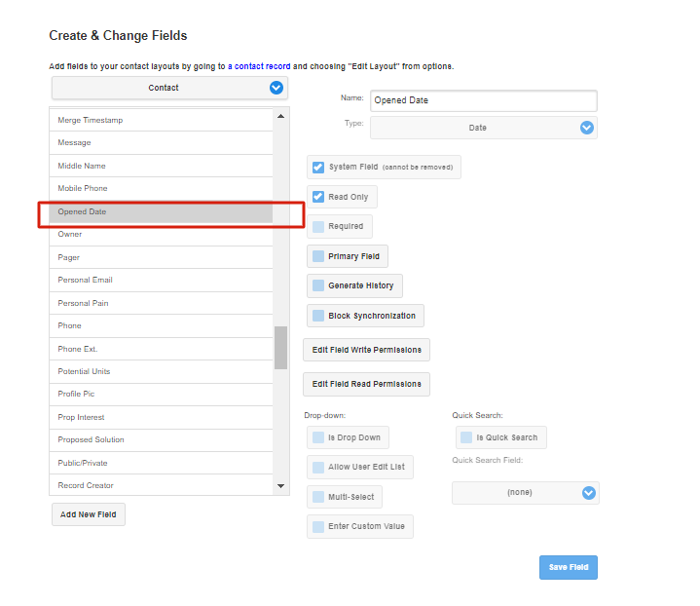
Task: Check the Generate History option
Action: click(x=318, y=285)
